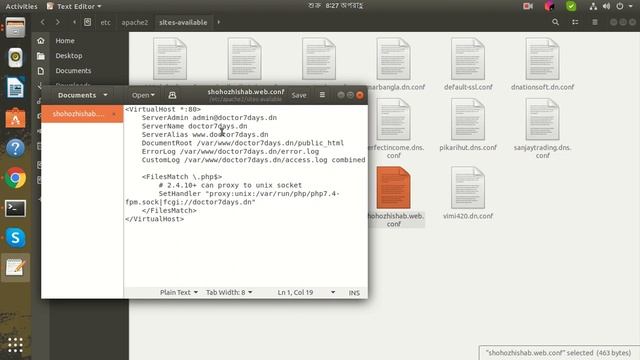
Task: Show Applications grid in the dock
Action: tap(15, 345)
